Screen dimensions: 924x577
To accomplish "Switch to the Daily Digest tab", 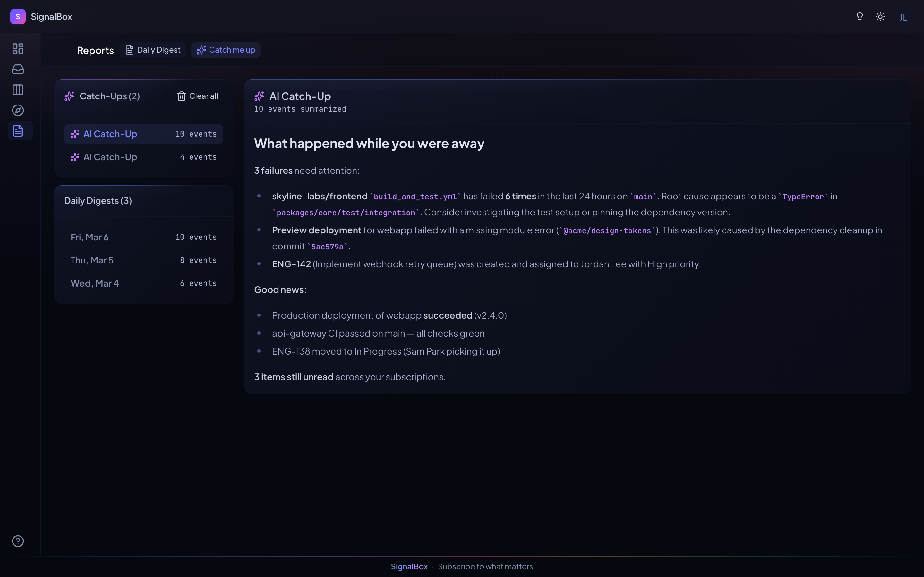I will 153,50.
